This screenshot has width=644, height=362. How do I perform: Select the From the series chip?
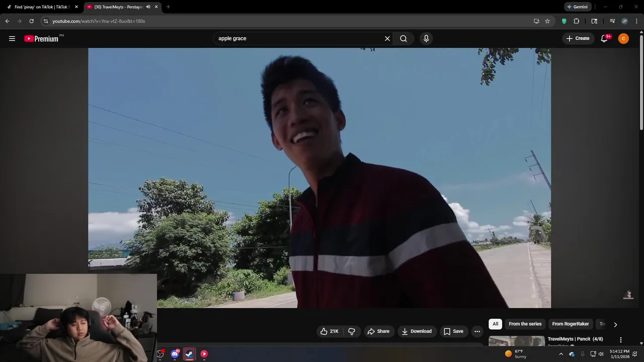[x=525, y=324]
